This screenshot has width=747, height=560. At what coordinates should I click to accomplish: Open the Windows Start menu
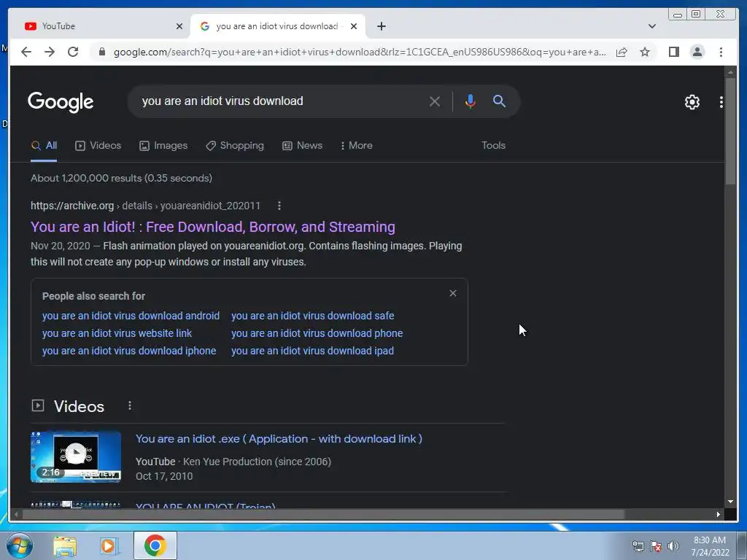coord(20,545)
